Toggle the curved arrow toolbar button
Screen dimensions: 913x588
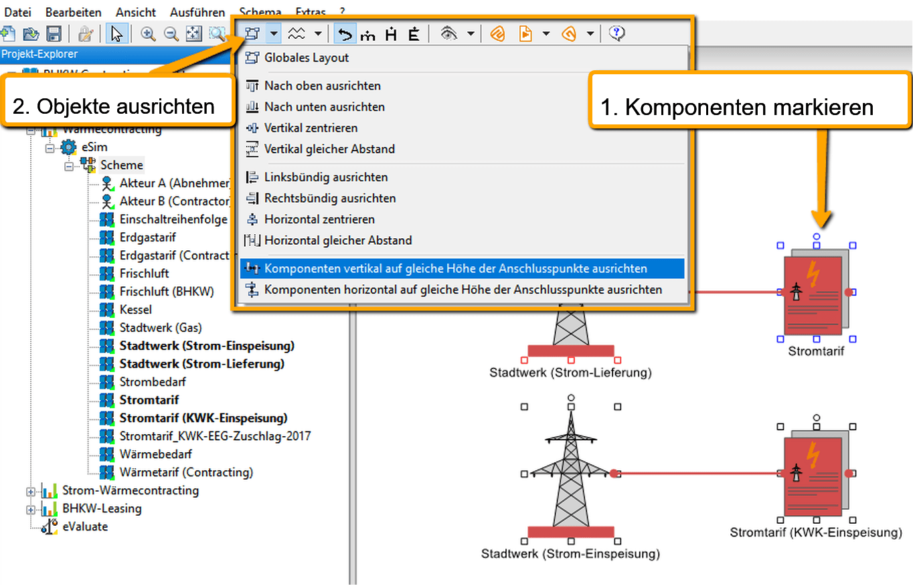(345, 33)
